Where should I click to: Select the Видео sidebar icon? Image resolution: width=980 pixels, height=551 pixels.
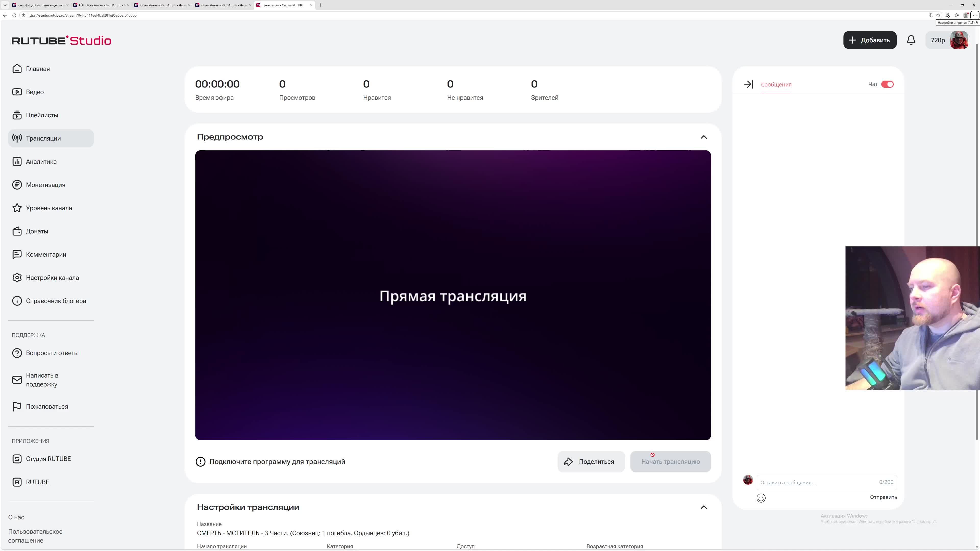17,92
